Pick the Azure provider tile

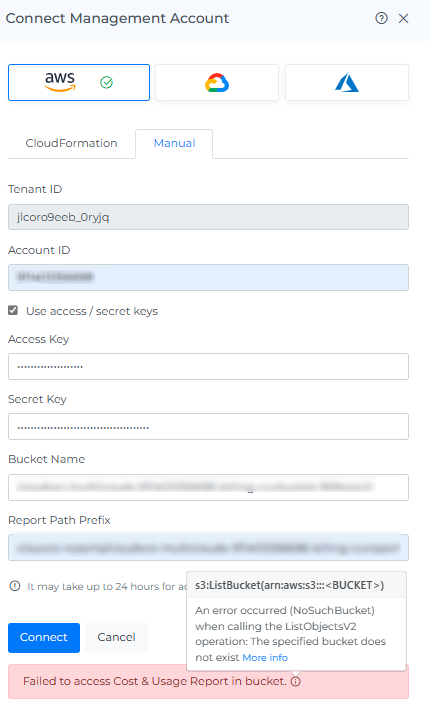point(347,82)
